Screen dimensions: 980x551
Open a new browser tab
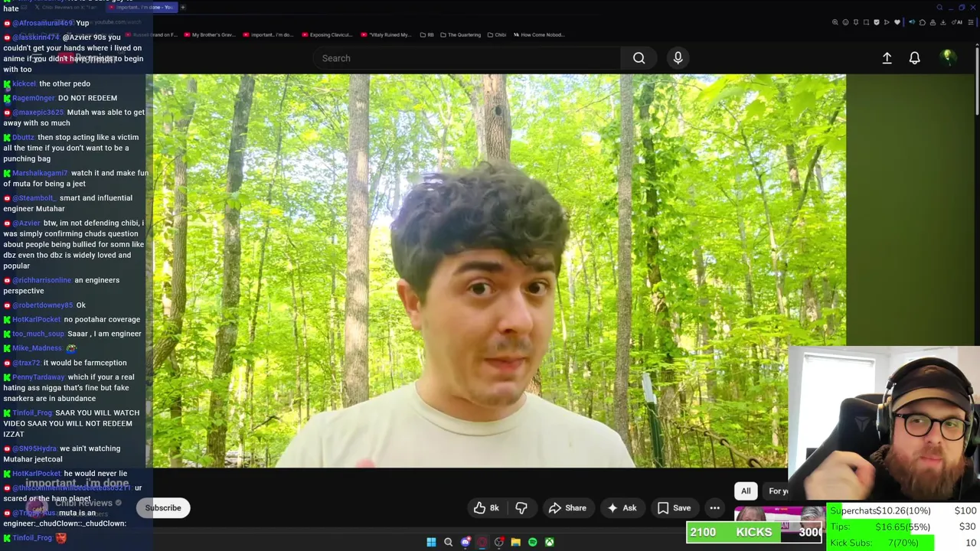click(183, 7)
